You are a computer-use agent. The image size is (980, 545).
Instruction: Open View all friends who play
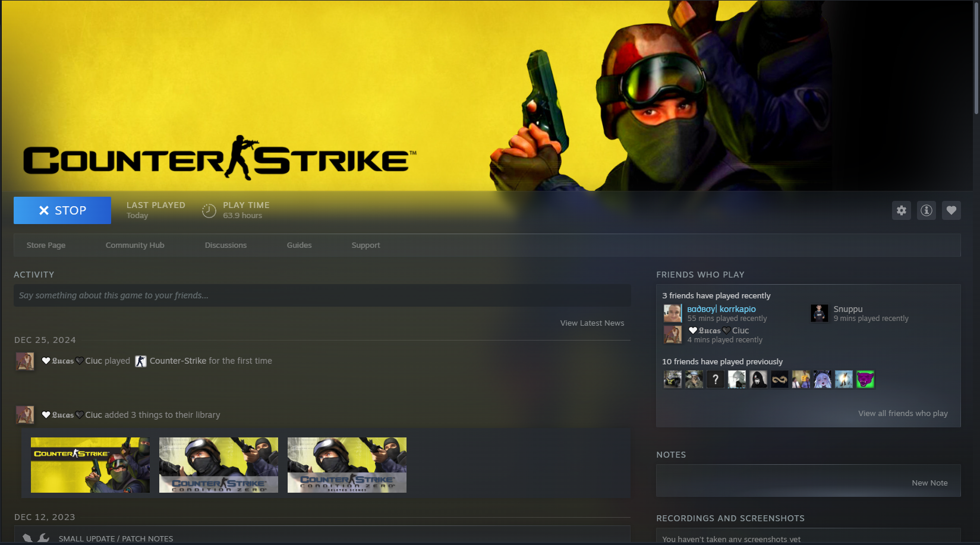point(902,414)
